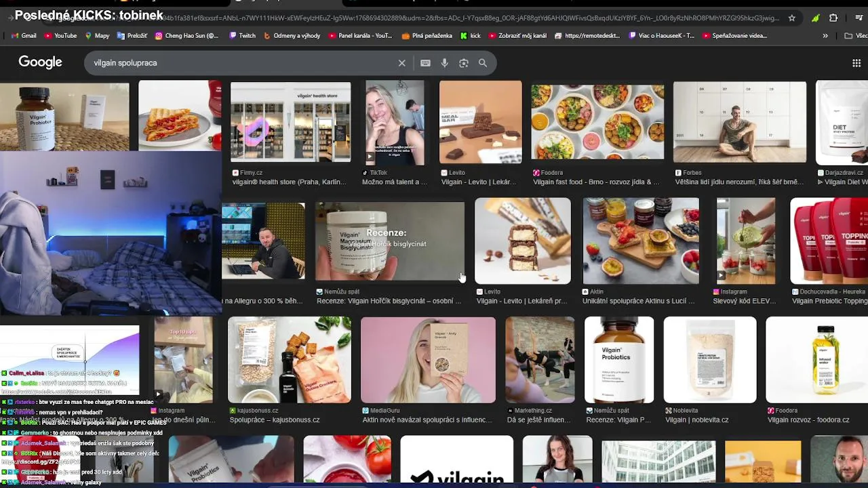The image size is (868, 488).
Task: Open 'Většina lidí jídlu nerozumí' Forbes link
Action: (740, 182)
